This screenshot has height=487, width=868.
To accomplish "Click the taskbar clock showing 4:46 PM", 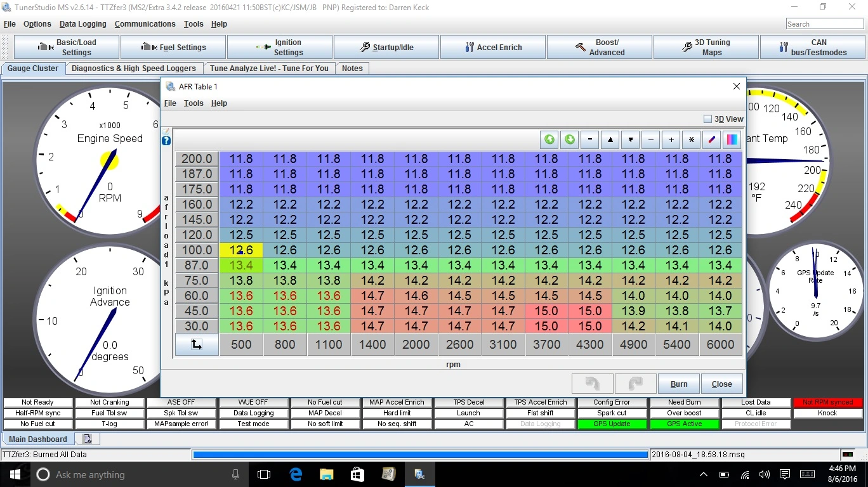I will click(841, 474).
